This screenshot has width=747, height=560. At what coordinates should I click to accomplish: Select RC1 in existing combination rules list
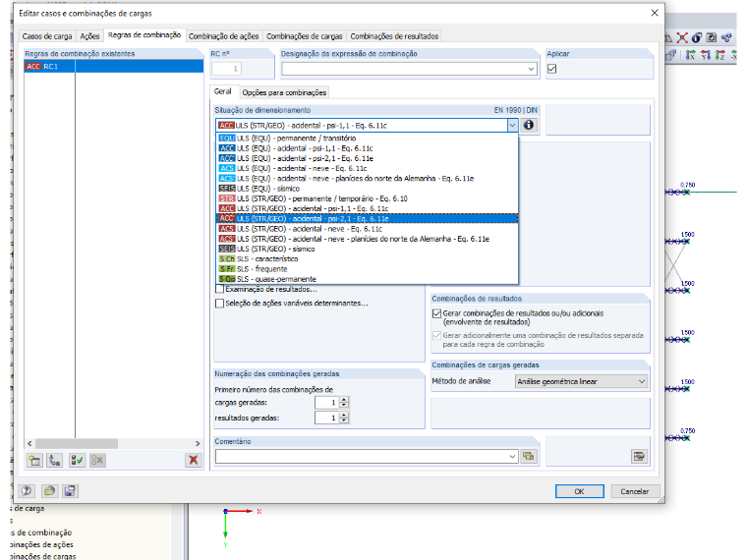[113, 66]
